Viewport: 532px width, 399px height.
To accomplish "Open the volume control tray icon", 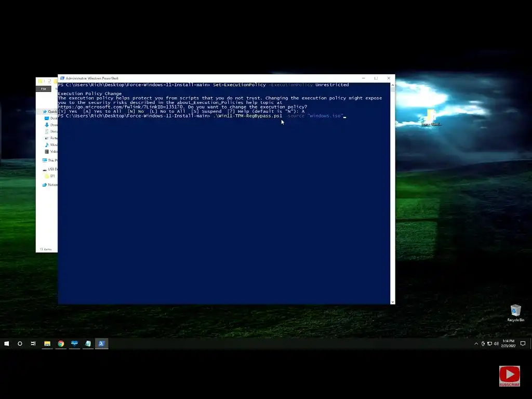I will [496, 344].
